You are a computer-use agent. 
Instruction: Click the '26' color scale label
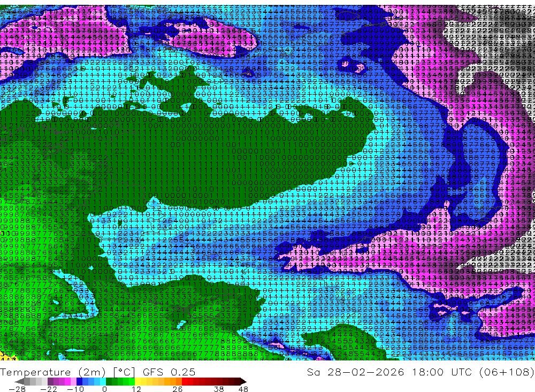(178, 389)
